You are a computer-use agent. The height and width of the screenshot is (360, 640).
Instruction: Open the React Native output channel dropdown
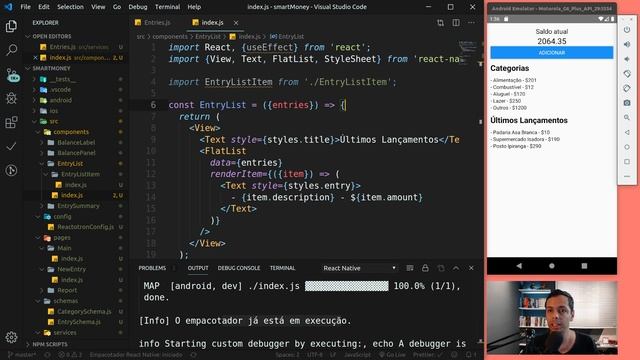(359, 268)
